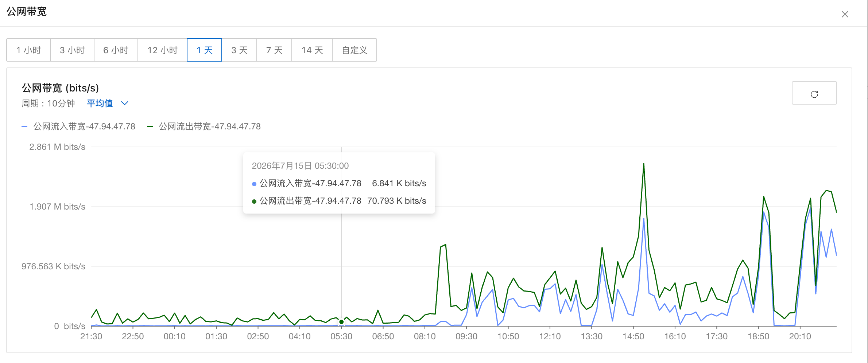Switch to the 6 小时 time range
868x363 pixels.
(x=116, y=50)
